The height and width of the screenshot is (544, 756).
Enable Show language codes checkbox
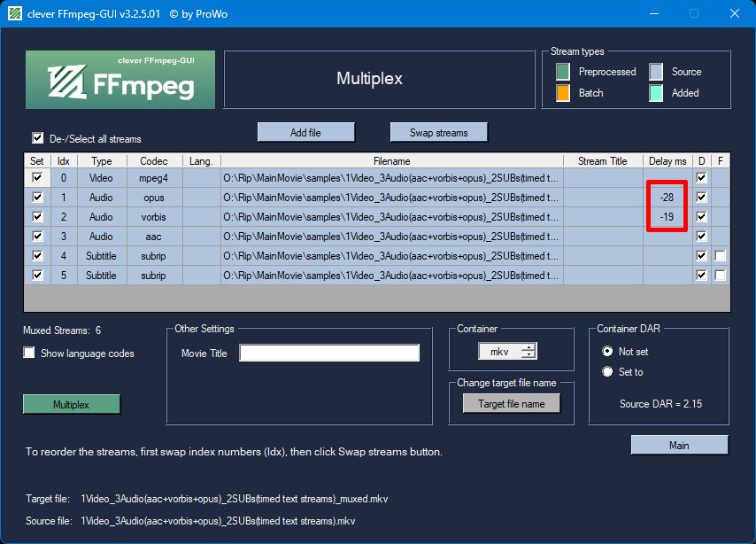[x=29, y=353]
